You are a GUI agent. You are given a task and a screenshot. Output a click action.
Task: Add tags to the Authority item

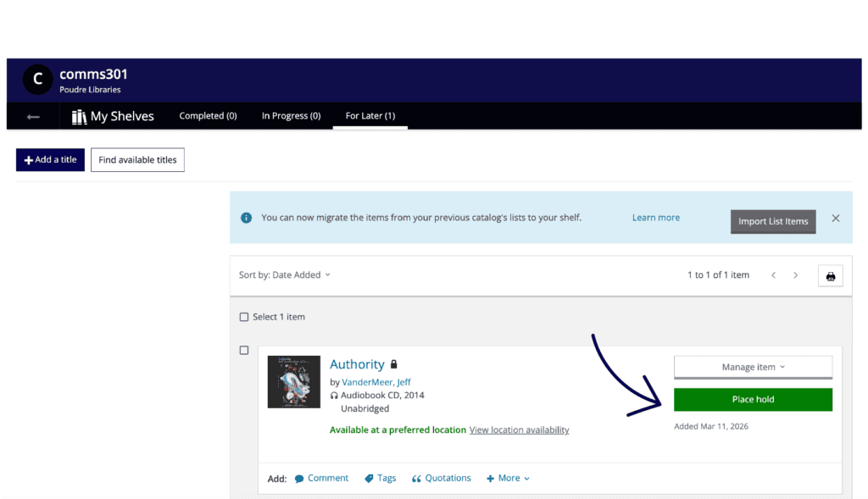(x=380, y=479)
